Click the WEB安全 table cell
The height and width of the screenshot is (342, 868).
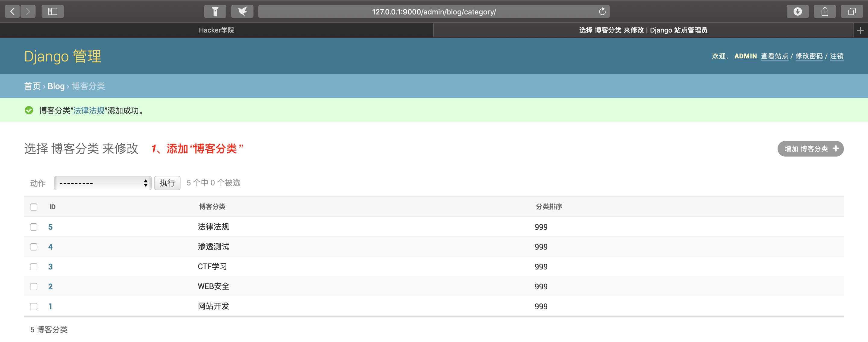tap(214, 287)
